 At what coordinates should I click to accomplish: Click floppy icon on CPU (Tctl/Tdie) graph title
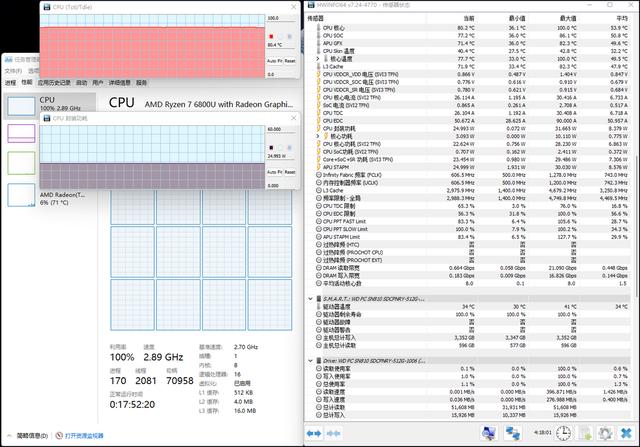click(47, 7)
